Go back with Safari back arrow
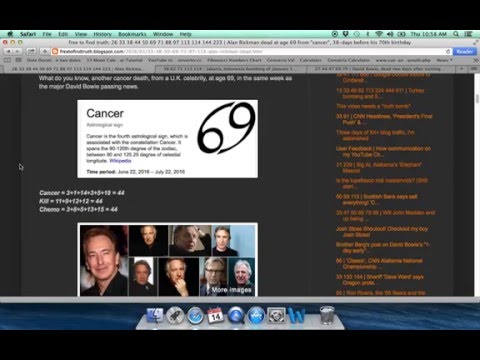Viewport: 480px width, 360px height. pos(9,51)
